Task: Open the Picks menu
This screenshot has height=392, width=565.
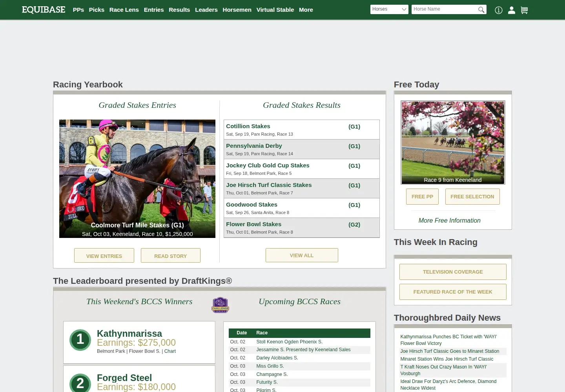Action: [97, 10]
